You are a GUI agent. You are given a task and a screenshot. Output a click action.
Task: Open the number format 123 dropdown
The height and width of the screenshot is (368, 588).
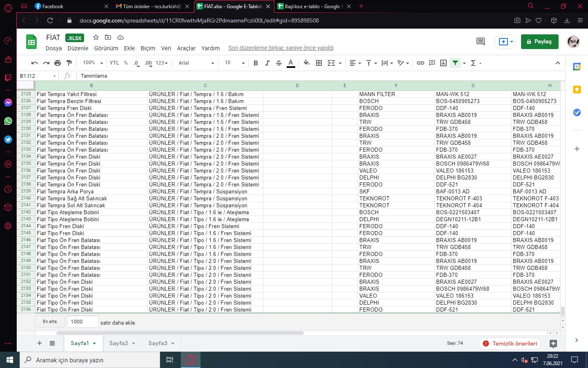[x=162, y=63]
